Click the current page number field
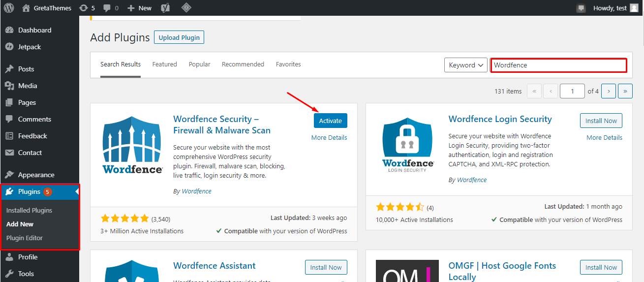This screenshot has height=282, width=644. (572, 91)
